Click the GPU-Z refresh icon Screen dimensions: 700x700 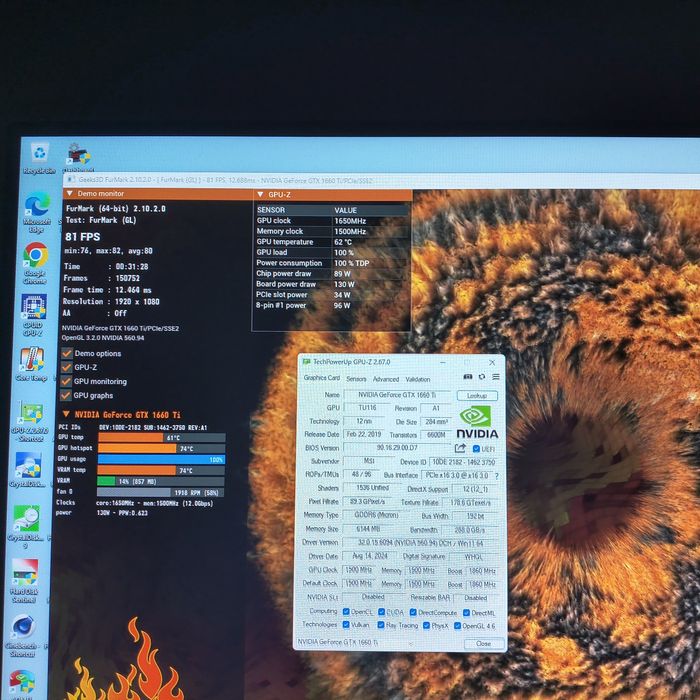(x=482, y=377)
